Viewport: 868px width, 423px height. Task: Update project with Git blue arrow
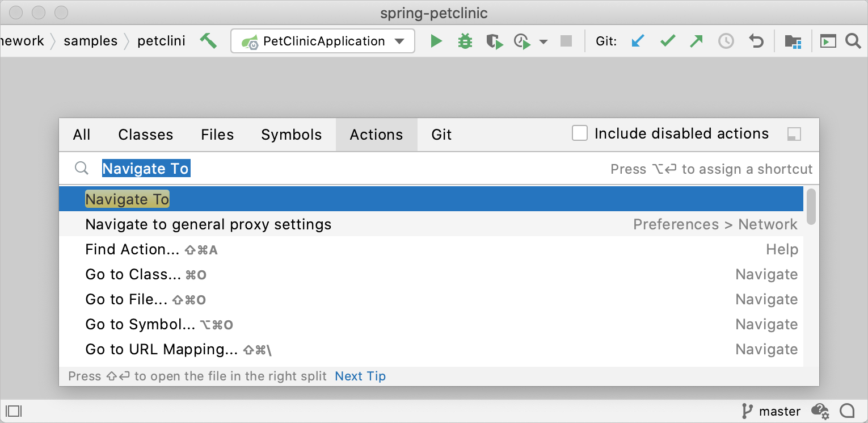[x=638, y=41]
